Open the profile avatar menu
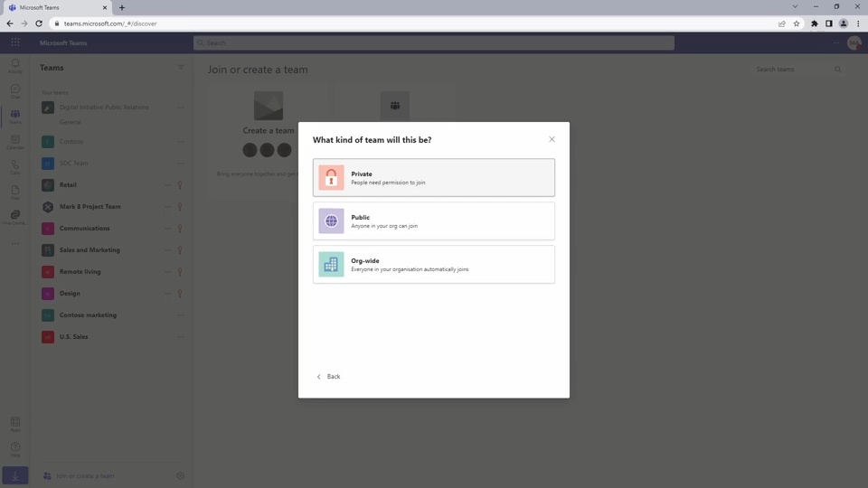Viewport: 868px width, 488px height. [x=854, y=42]
